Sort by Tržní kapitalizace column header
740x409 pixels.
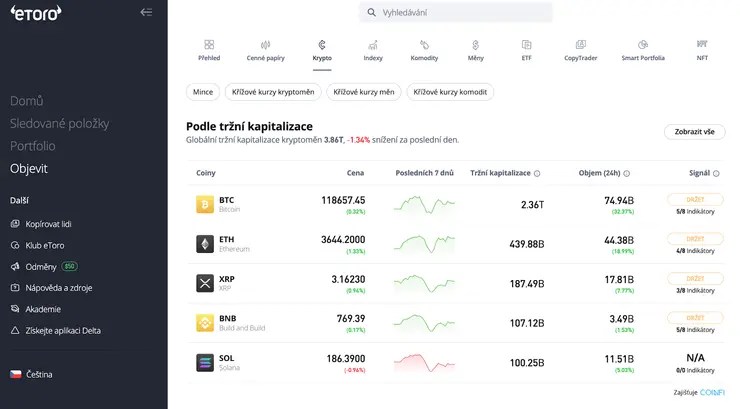pyautogui.click(x=500, y=173)
